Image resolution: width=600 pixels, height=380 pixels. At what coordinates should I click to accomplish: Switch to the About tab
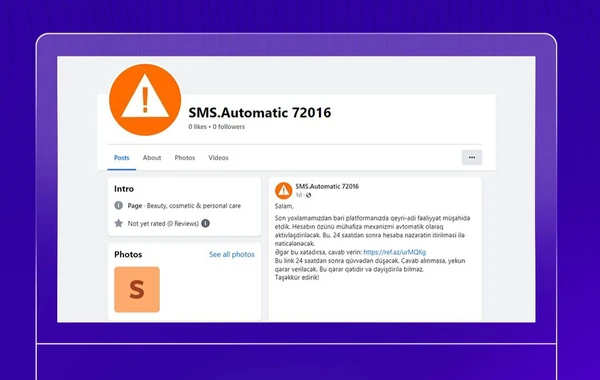click(152, 158)
